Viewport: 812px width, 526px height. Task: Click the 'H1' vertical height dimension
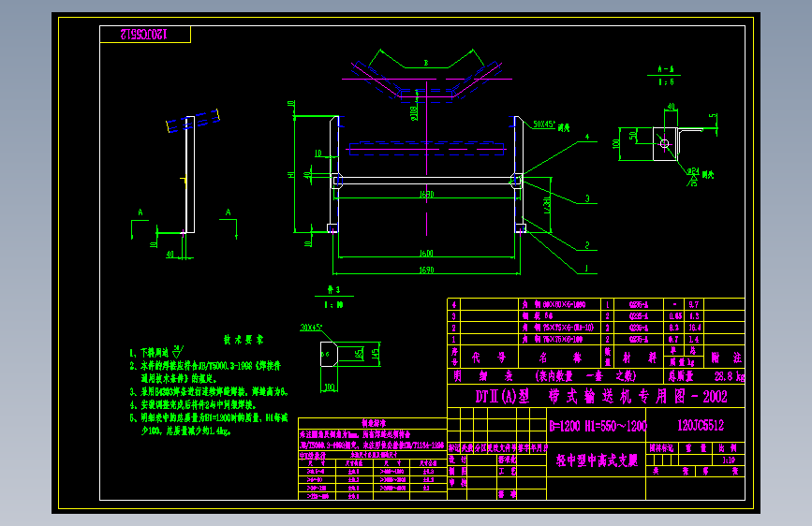(291, 175)
